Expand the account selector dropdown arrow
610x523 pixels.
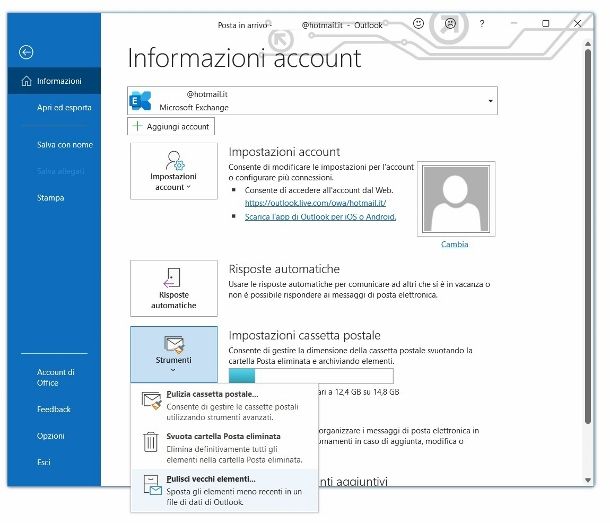click(x=491, y=101)
